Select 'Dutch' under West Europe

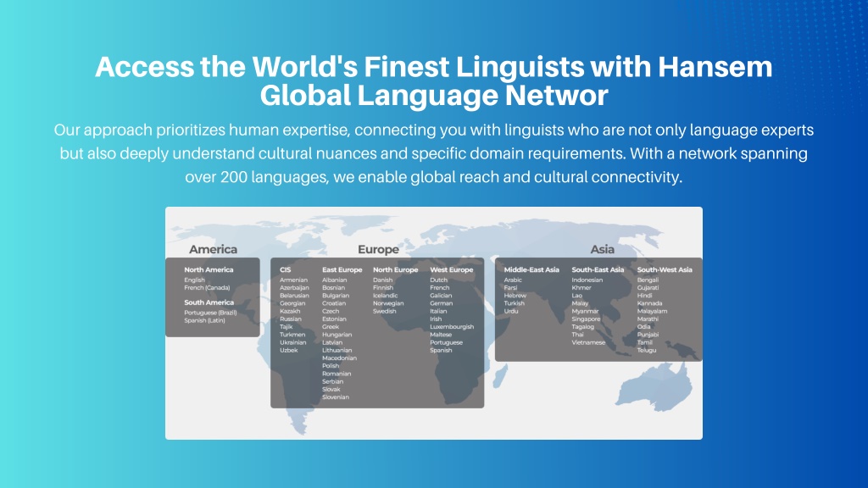point(438,280)
